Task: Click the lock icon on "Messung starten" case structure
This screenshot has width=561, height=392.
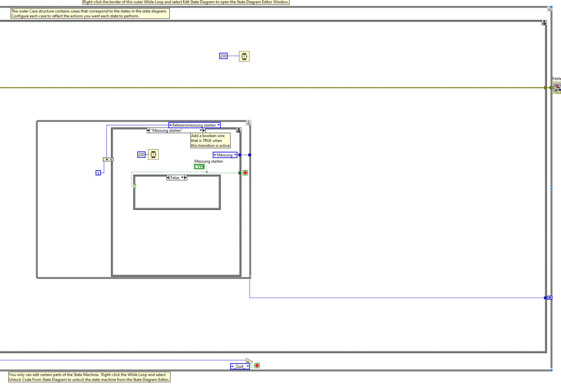Action: 238,130
